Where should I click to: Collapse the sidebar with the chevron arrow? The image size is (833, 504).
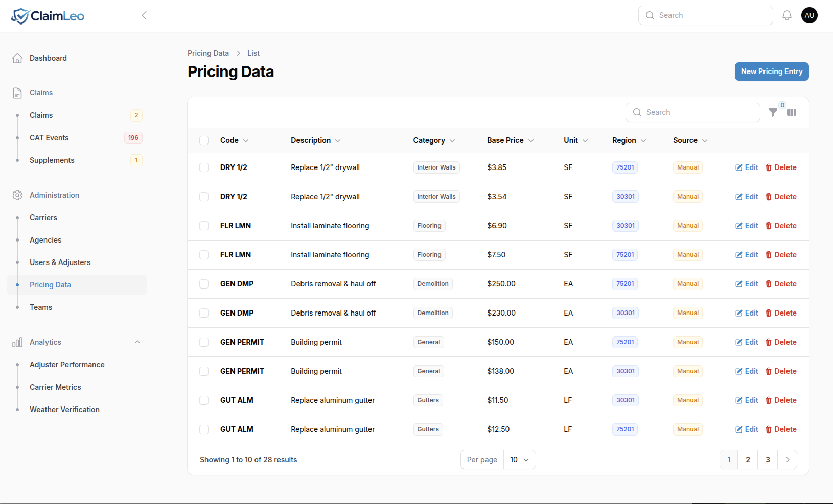144,15
